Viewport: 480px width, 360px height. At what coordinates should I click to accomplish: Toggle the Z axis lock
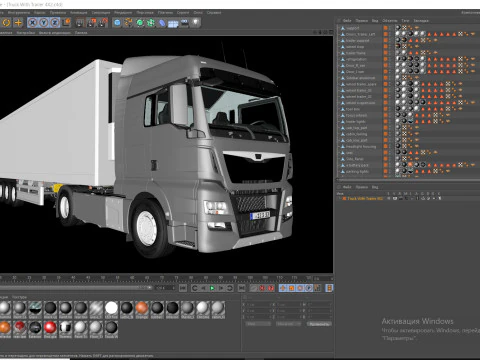[55, 23]
